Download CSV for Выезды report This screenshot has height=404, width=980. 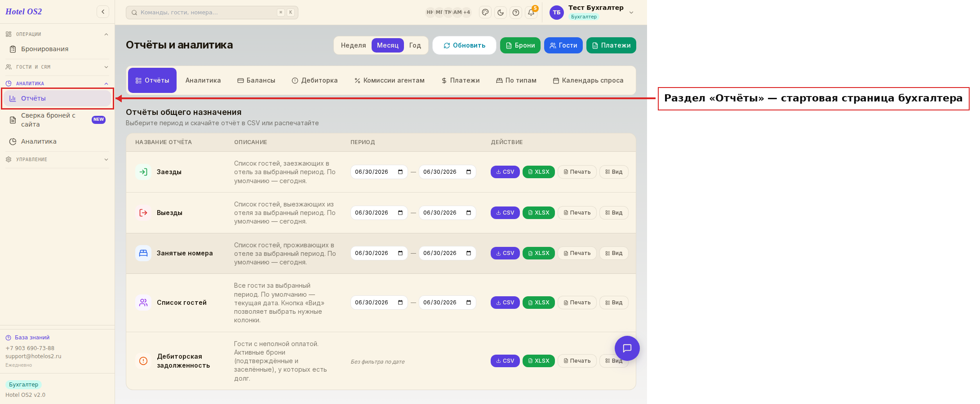point(505,213)
